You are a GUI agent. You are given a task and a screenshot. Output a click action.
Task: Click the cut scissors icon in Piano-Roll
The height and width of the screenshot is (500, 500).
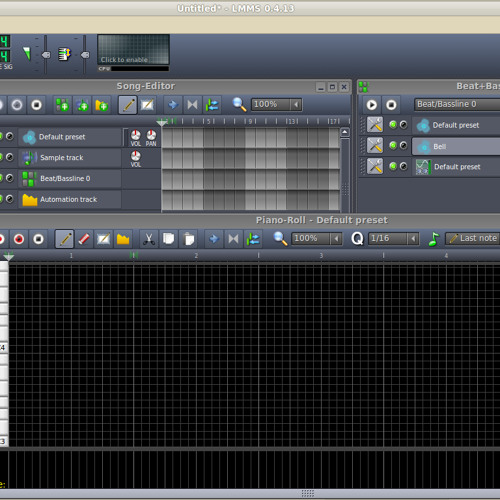pos(149,239)
